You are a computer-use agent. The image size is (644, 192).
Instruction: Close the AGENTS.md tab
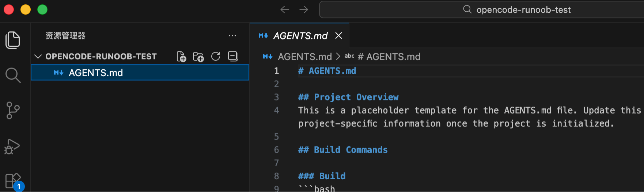coord(339,35)
